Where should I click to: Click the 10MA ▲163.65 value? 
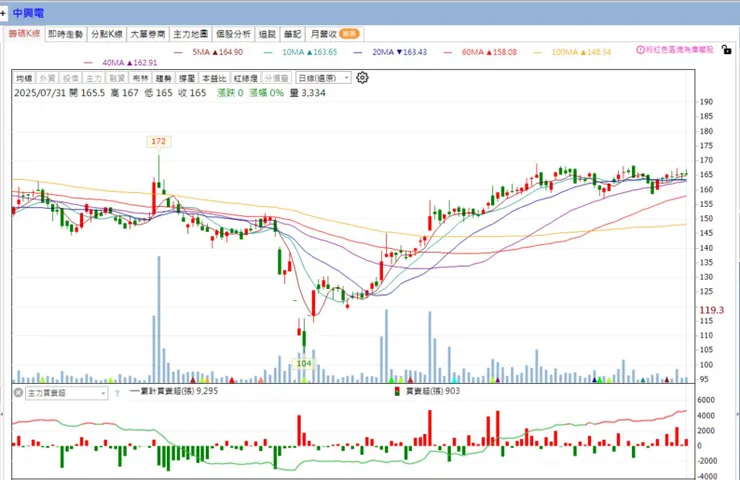(x=310, y=52)
